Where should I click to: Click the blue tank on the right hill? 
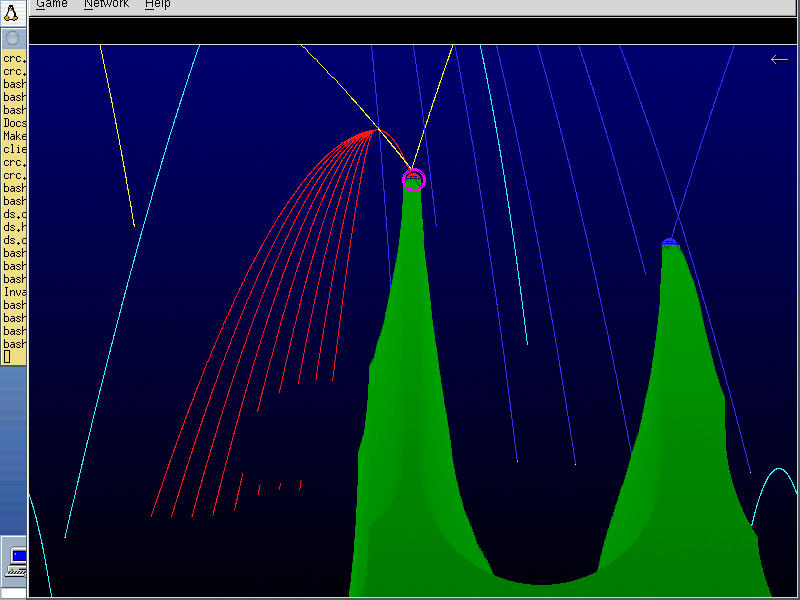click(x=669, y=242)
